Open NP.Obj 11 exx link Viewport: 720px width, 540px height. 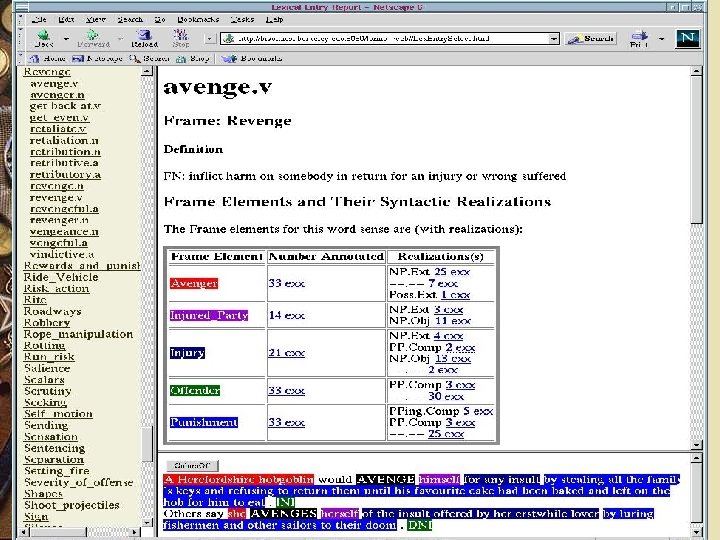pyautogui.click(x=453, y=321)
